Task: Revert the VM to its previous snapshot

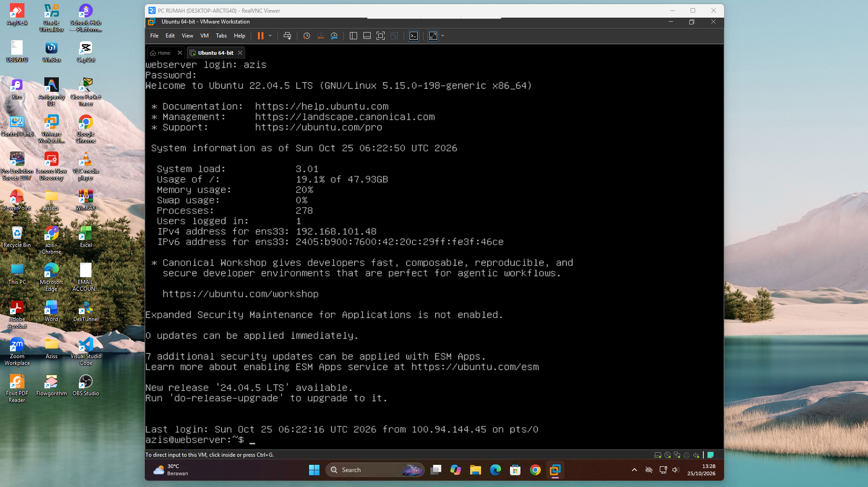Action: [x=320, y=36]
